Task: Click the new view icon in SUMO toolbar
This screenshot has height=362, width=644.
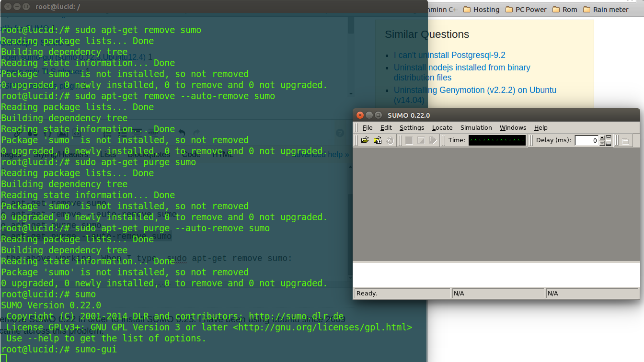Action: [x=625, y=141]
